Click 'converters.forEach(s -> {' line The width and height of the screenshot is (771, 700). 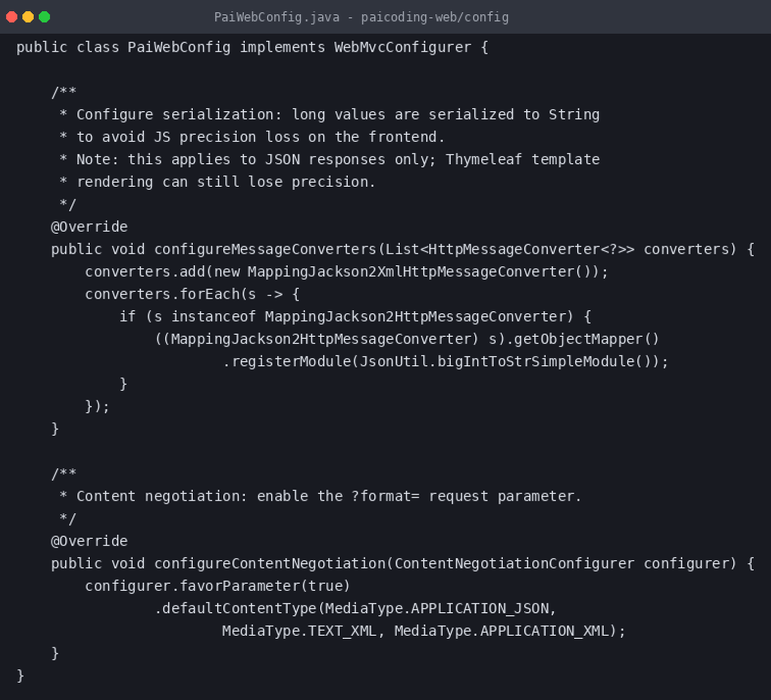[x=192, y=294]
